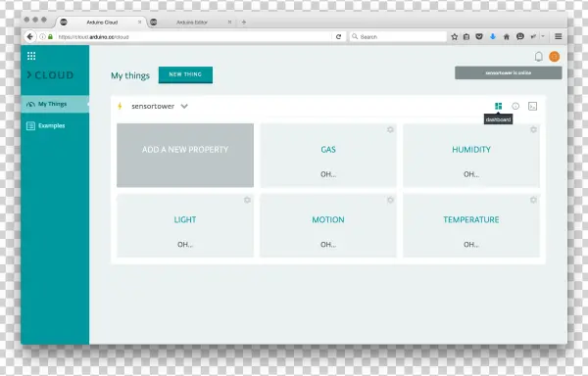The width and height of the screenshot is (588, 376).
Task: Click the lightning bolt status icon
Action: 120,106
